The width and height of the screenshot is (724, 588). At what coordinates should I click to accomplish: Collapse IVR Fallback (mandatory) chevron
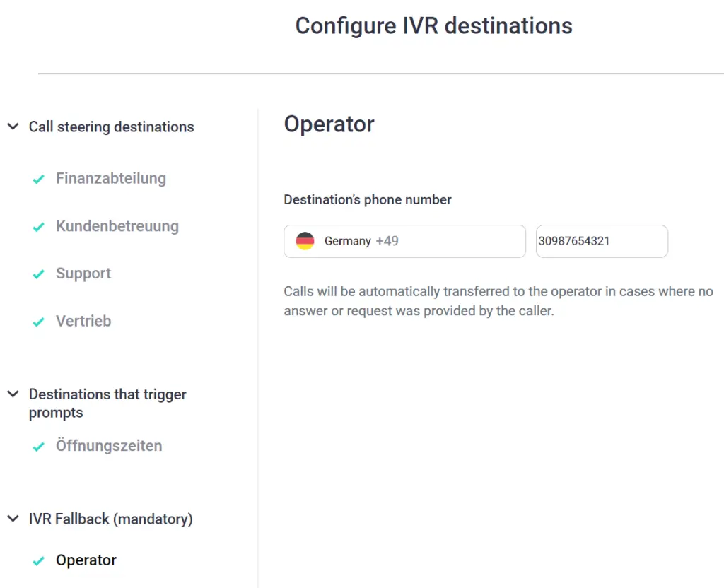(13, 518)
